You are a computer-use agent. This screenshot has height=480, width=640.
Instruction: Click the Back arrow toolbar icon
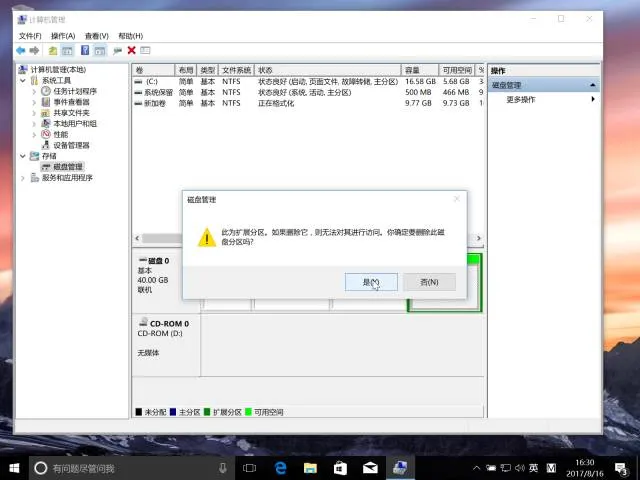point(20,50)
